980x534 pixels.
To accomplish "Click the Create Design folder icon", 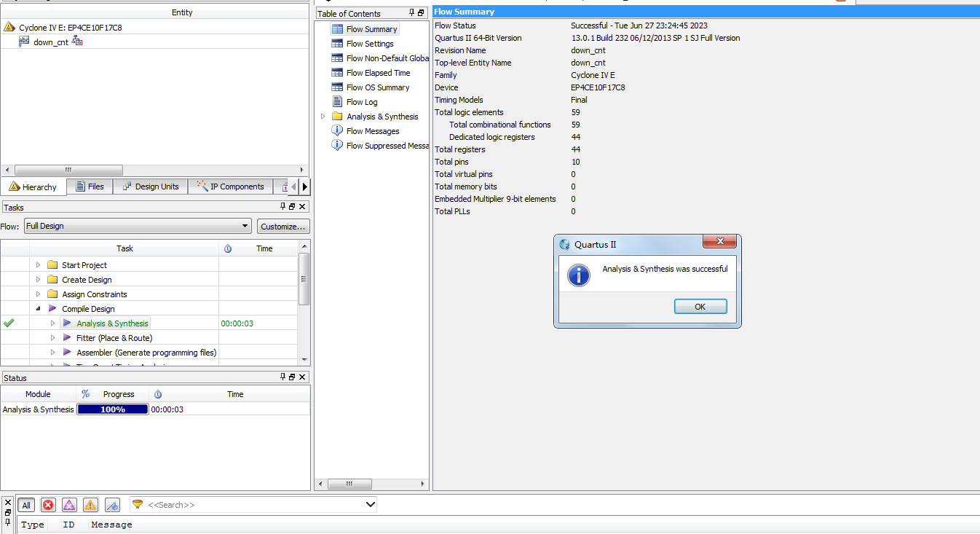I will pos(52,280).
